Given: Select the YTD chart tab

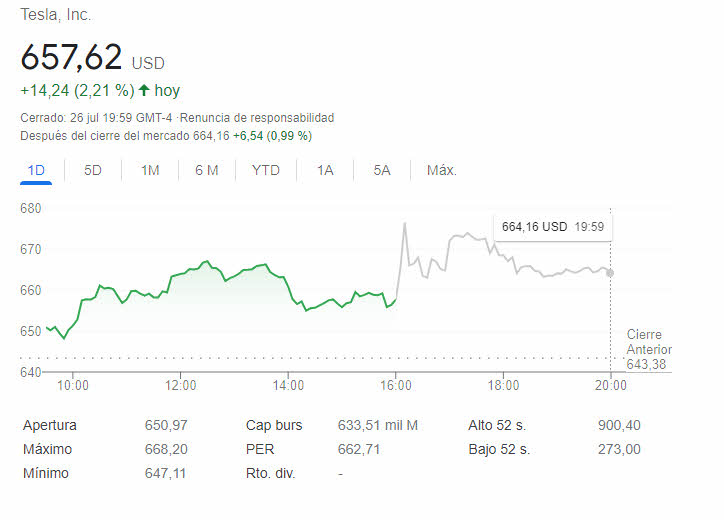Looking at the screenshot, I should (266, 170).
